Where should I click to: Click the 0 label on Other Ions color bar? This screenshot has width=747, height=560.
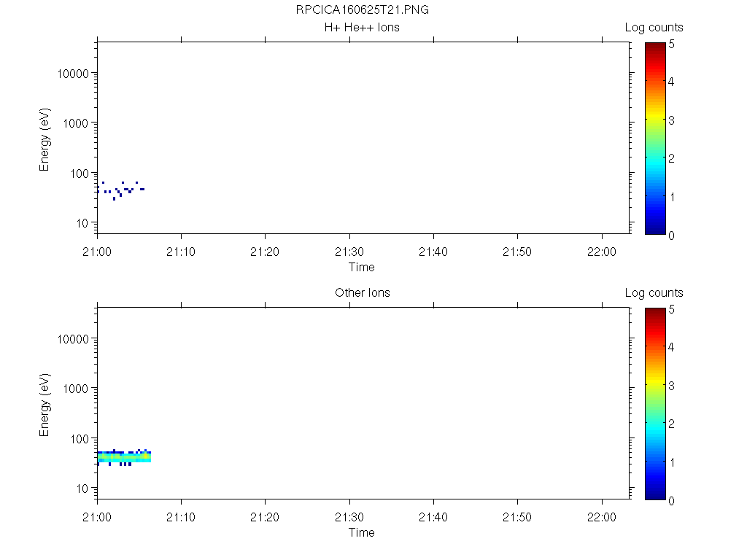click(671, 501)
